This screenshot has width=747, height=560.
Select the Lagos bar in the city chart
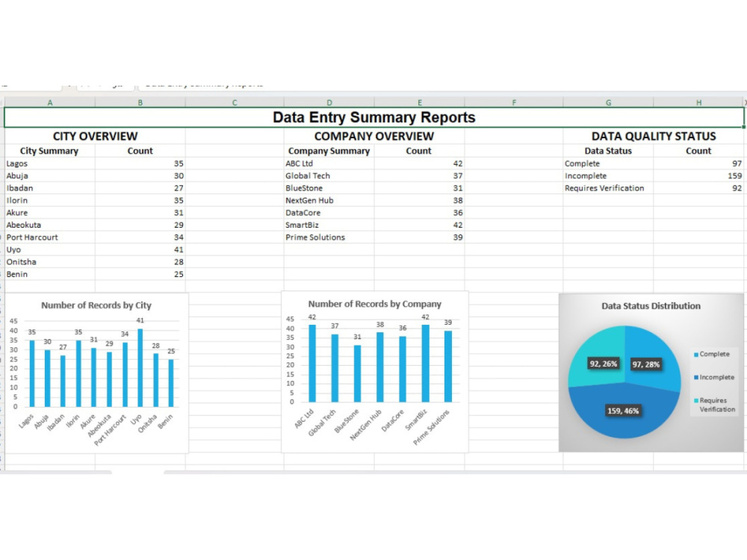(32, 373)
